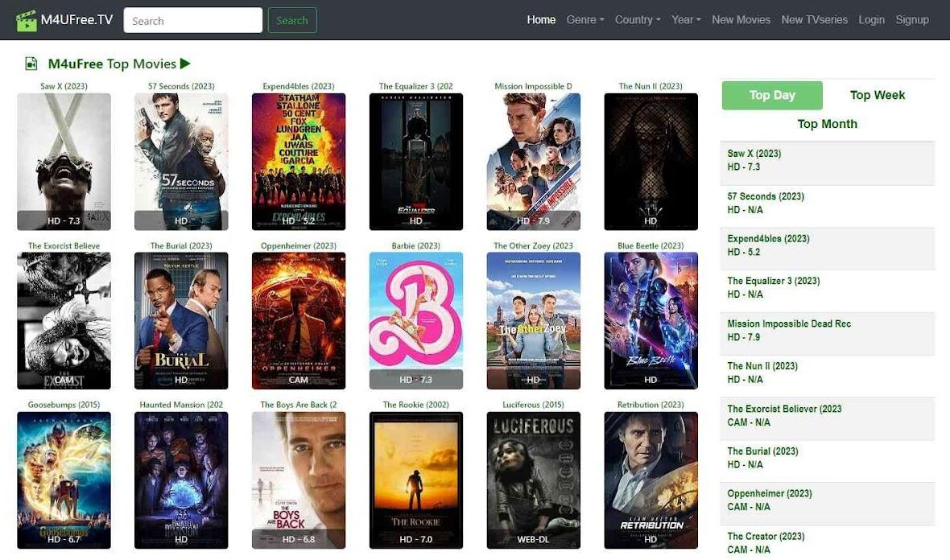Open the Oppenheimer poster thumbnail
Image resolution: width=950 pixels, height=560 pixels.
(299, 321)
